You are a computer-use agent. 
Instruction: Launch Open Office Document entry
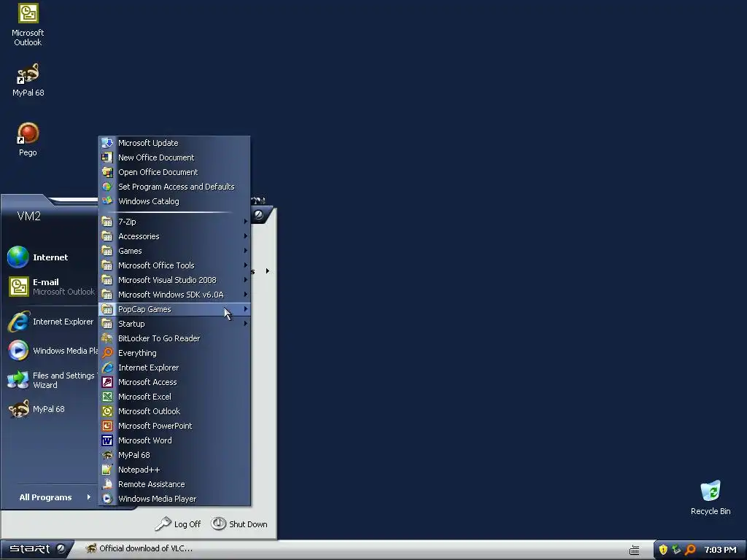(x=174, y=172)
